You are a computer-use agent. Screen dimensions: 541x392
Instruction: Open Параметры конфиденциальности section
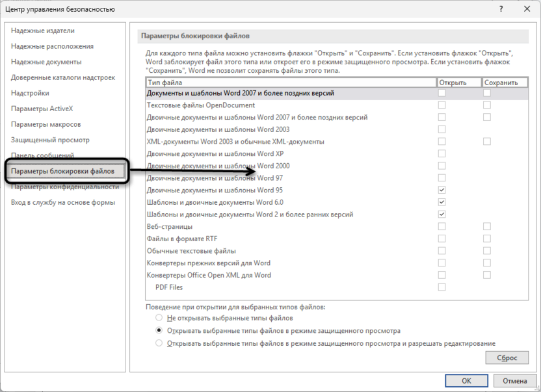coord(65,187)
